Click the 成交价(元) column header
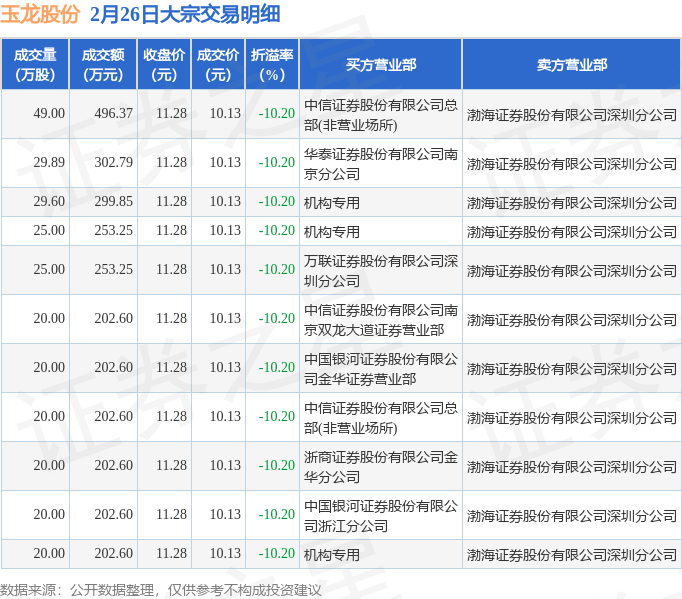This screenshot has width=682, height=599. pos(218,64)
